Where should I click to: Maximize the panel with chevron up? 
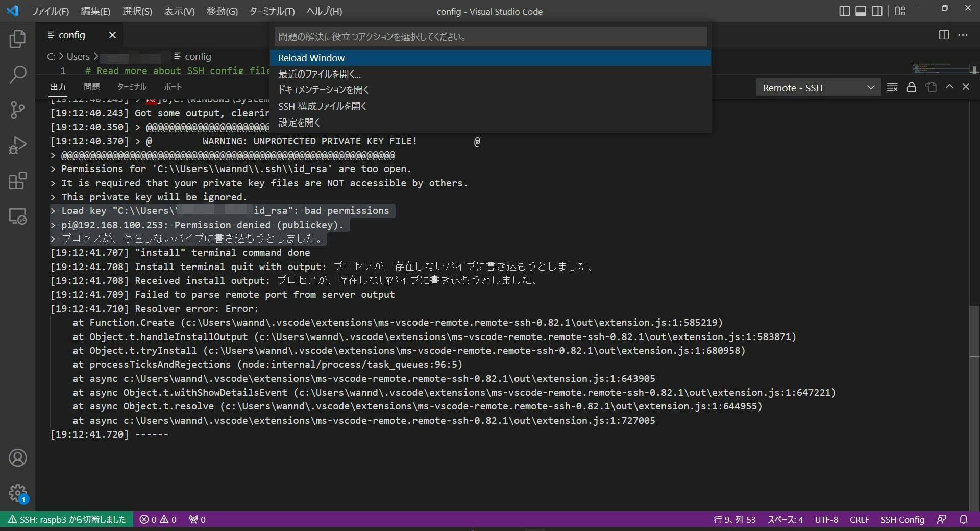click(949, 87)
